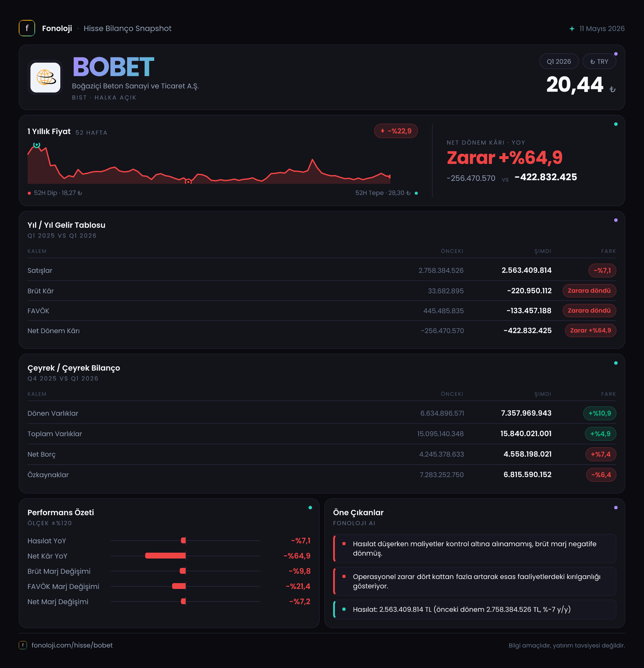Image resolution: width=644 pixels, height=668 pixels.
Task: Click the Net Kâr YoY performance bar
Action: point(165,556)
